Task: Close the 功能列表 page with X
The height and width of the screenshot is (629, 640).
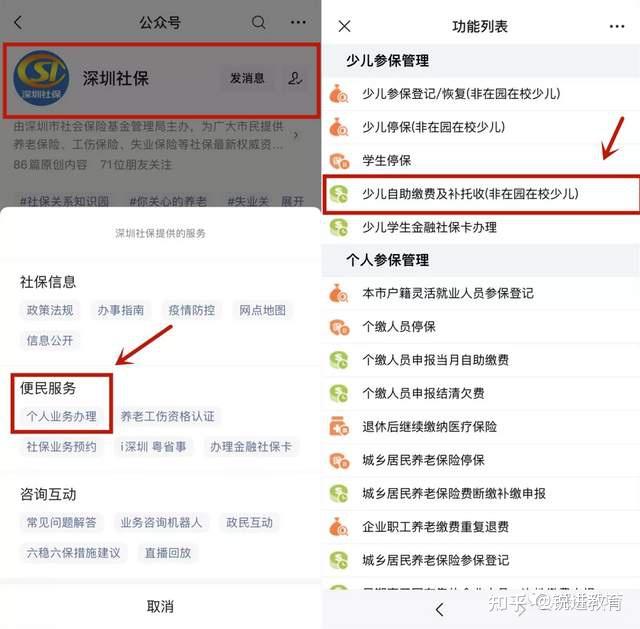Action: [x=344, y=27]
